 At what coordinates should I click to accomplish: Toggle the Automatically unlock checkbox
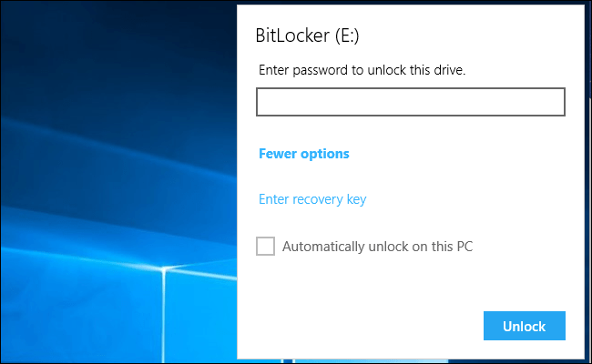click(266, 246)
